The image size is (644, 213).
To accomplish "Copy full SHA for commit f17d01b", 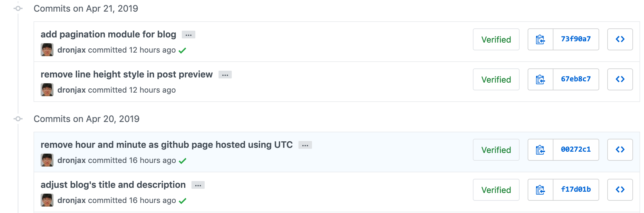I will click(x=540, y=190).
